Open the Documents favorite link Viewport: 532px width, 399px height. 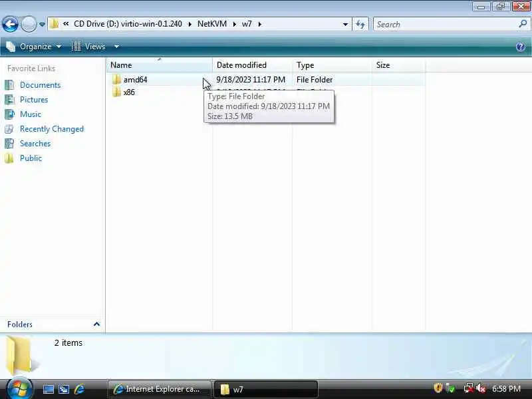[40, 85]
